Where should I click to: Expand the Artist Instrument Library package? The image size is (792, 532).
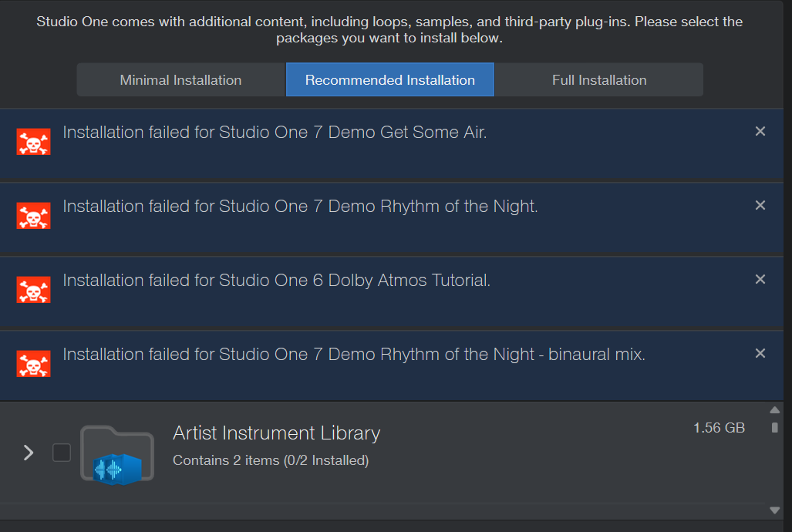coord(29,453)
